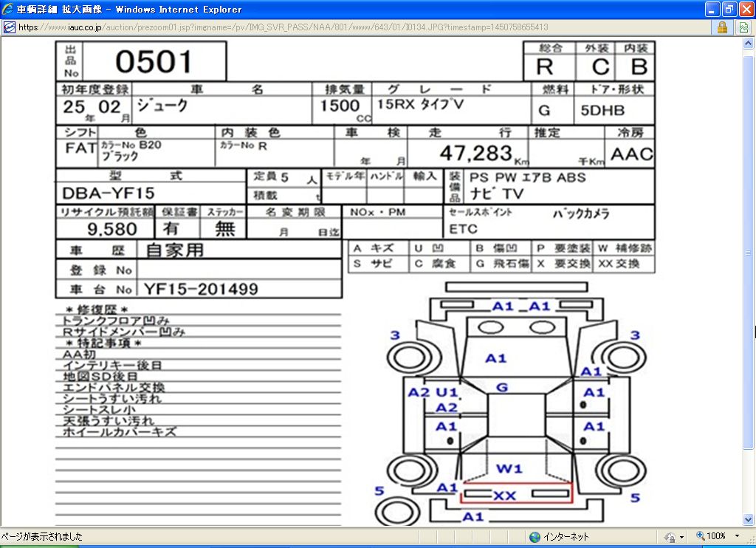
Task: Click the vertical scrollbar down arrow
Action: point(749,520)
